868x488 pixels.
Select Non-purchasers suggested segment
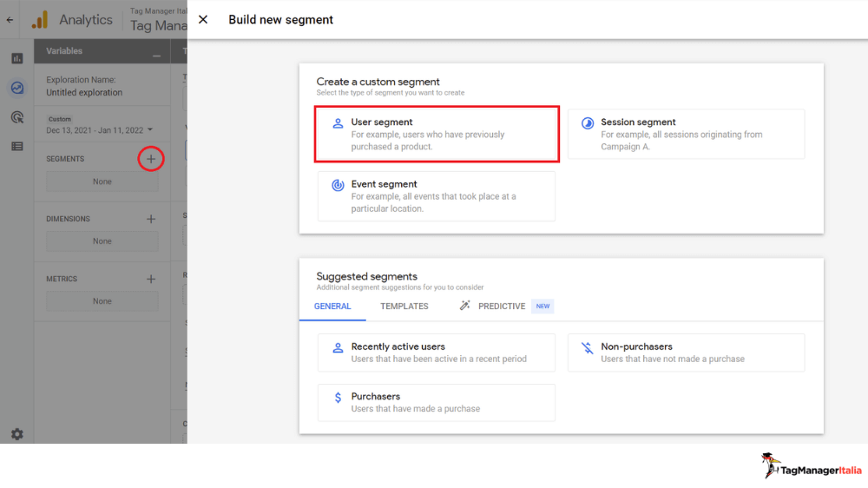click(687, 353)
